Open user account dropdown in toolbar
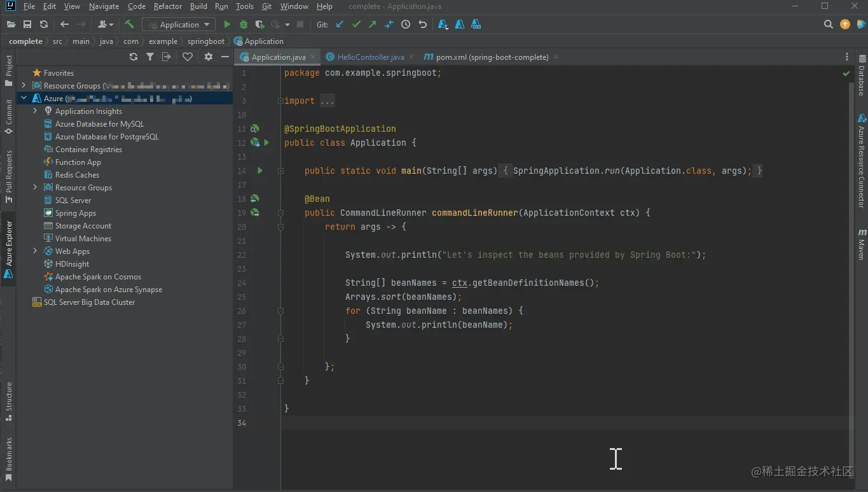Screen dimensions: 868x492 (106, 24)
